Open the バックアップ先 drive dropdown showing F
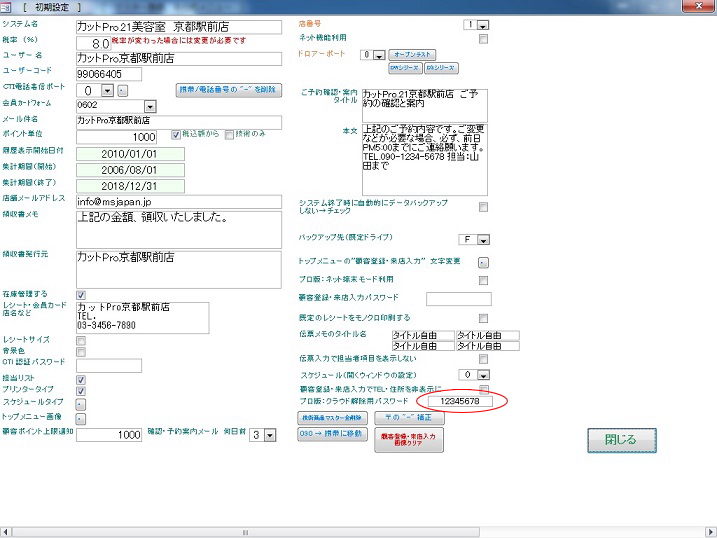Image resolution: width=717 pixels, height=538 pixels. tap(483, 240)
